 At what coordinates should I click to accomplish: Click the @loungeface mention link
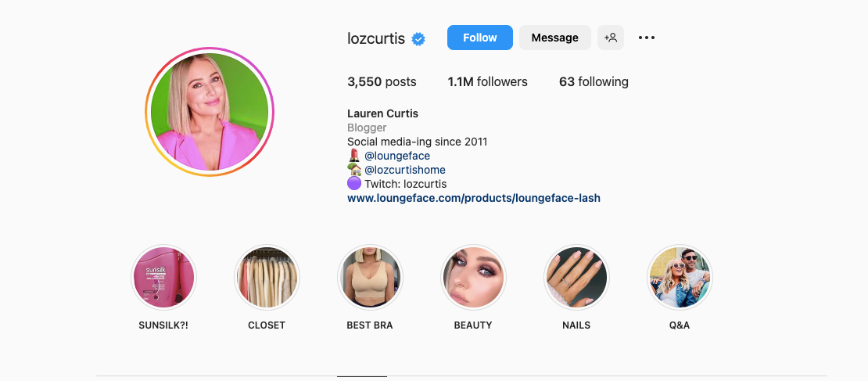pyautogui.click(x=397, y=156)
